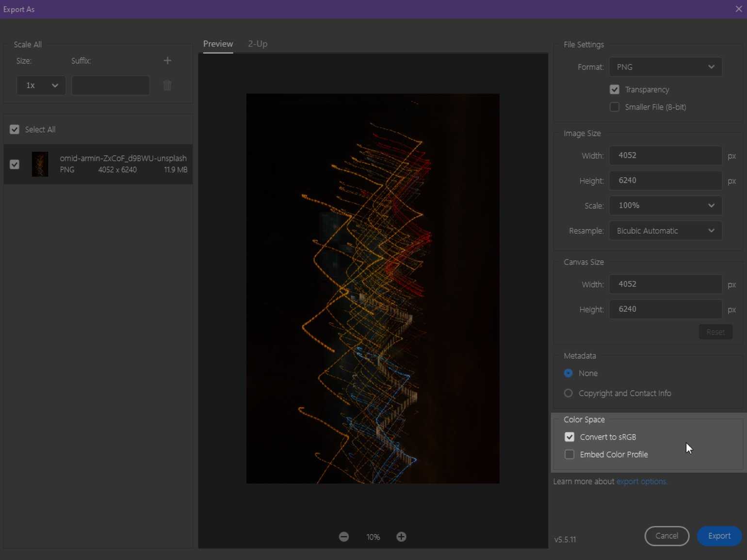
Task: Toggle the Select All checkbox
Action: [15, 129]
